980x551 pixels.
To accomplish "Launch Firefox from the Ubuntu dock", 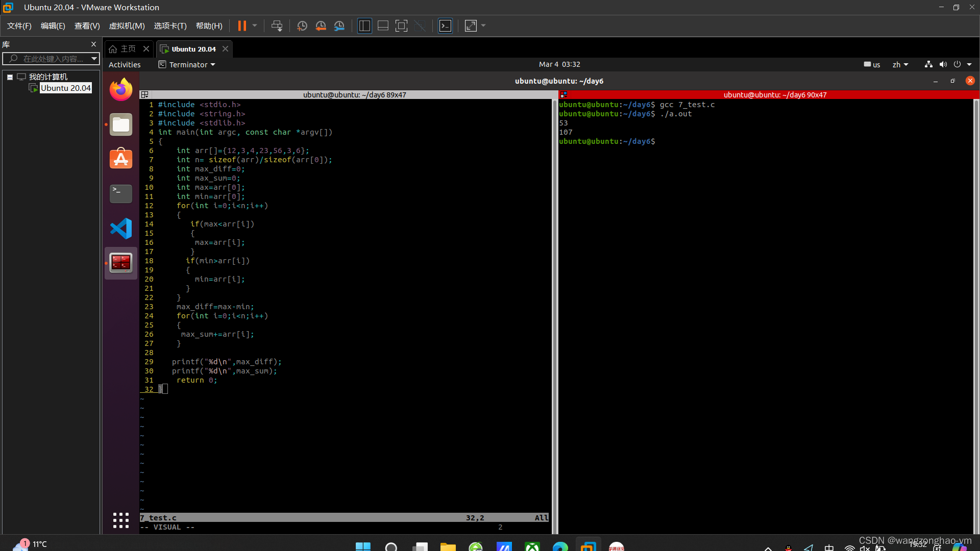I will point(121,90).
